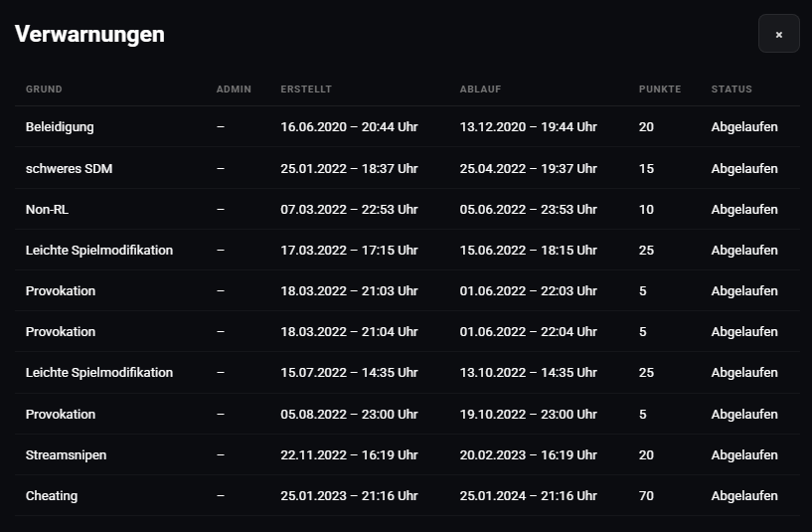This screenshot has width=812, height=532.
Task: Click creation date 16.06.2020 – 20:44 Uhr
Action: pyautogui.click(x=349, y=127)
